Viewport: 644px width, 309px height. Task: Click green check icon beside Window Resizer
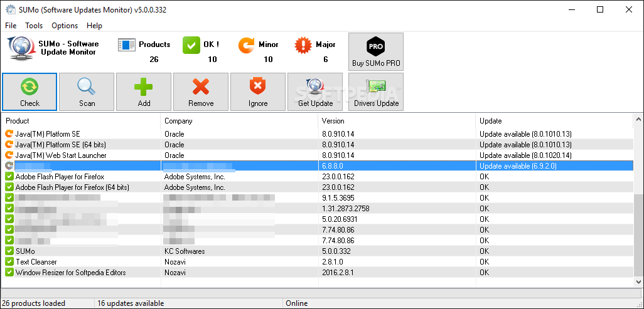9,273
